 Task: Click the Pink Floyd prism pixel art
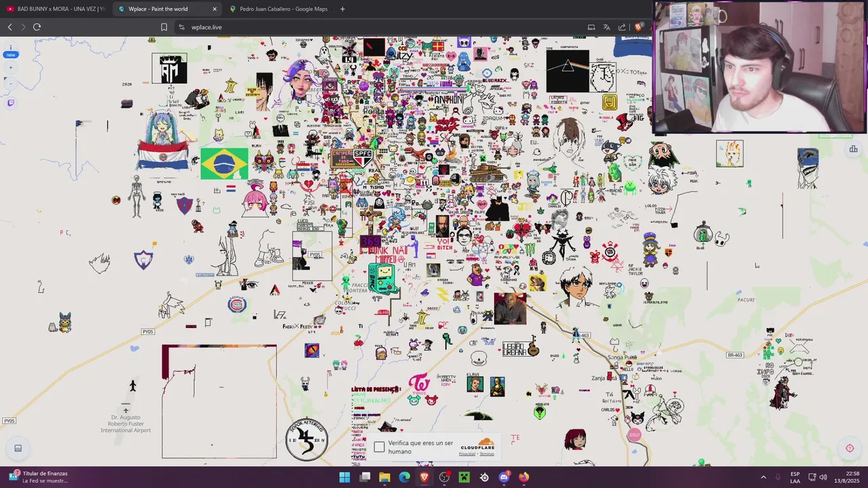point(568,71)
